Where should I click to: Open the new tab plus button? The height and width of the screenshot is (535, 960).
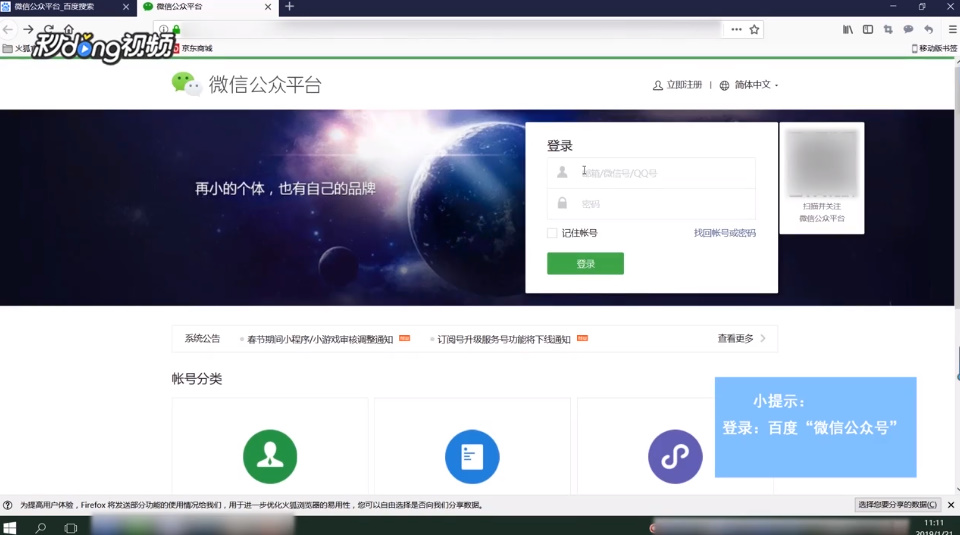(290, 6)
